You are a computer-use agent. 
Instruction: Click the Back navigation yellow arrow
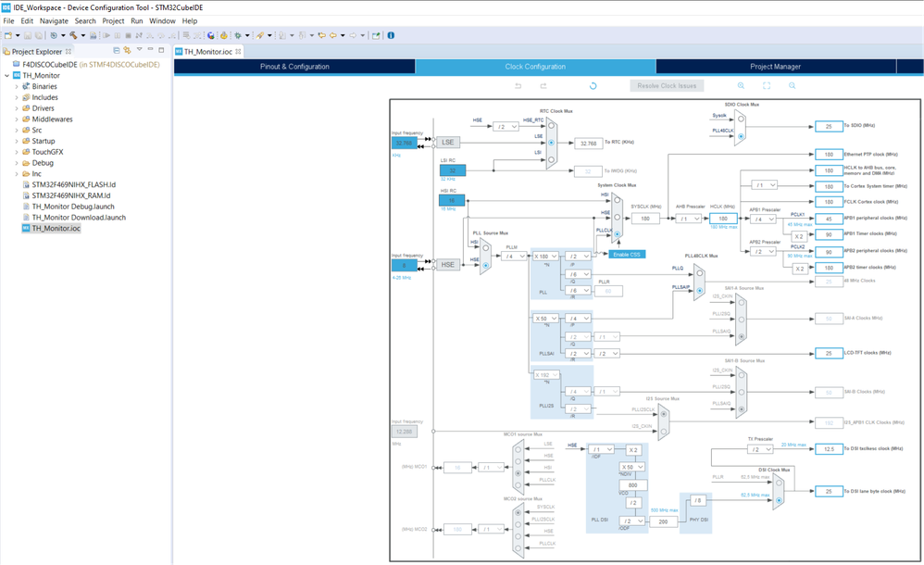point(333,35)
